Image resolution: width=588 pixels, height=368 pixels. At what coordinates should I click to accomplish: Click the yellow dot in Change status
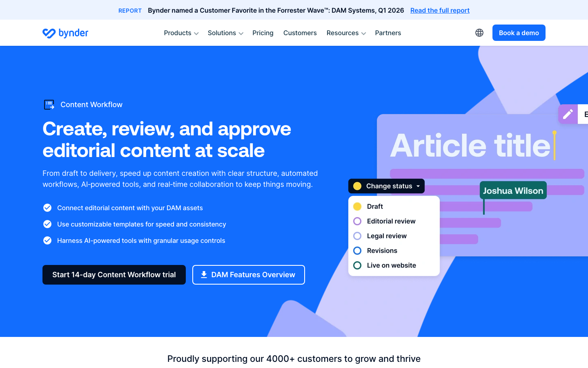(357, 186)
